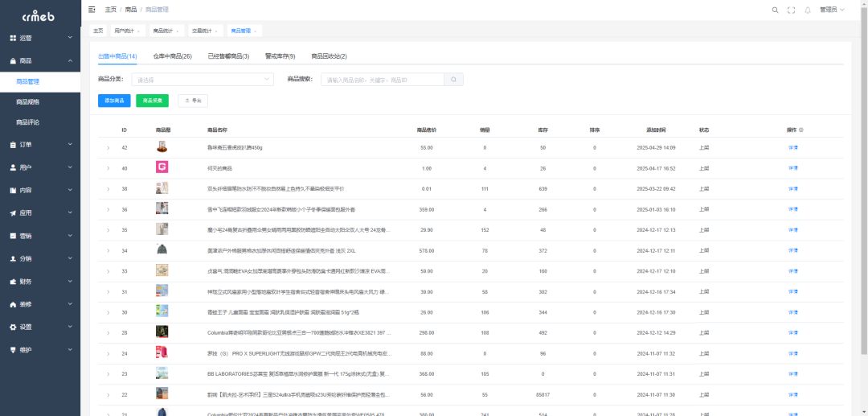Click the search button next to the 商品搜索 field

point(454,80)
